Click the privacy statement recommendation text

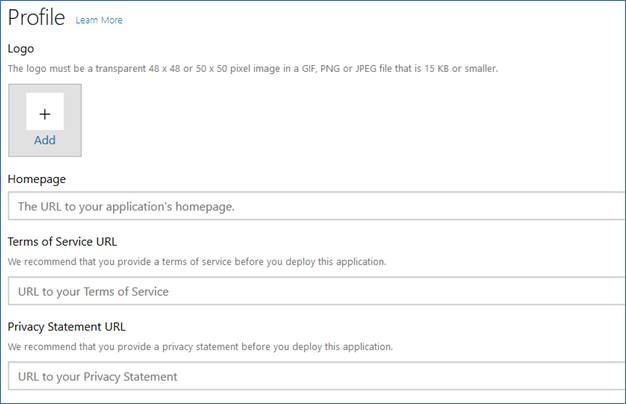tap(200, 347)
